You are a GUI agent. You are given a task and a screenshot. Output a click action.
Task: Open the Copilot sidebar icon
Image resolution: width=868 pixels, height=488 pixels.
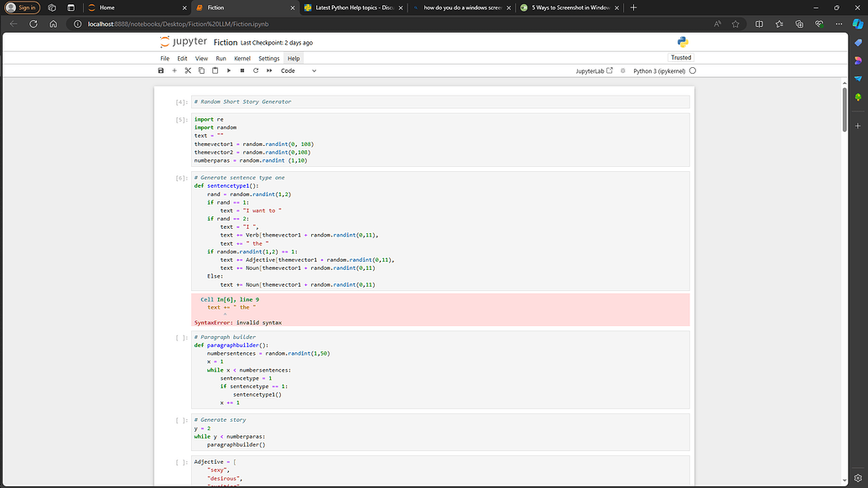click(x=858, y=23)
